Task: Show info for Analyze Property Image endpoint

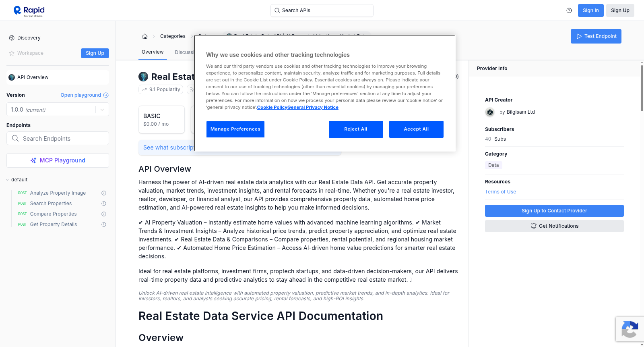Action: (x=104, y=193)
